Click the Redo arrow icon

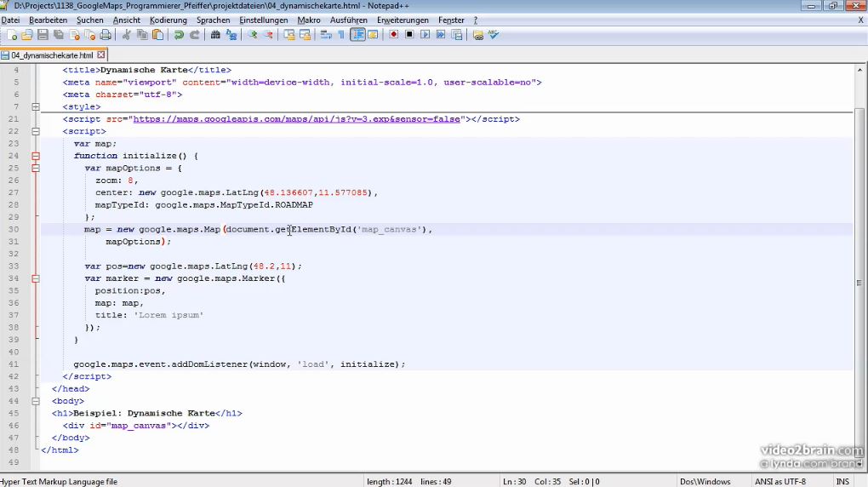194,35
